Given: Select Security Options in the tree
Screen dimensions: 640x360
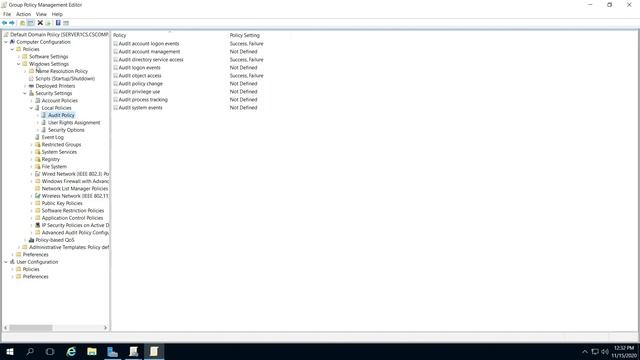Looking at the screenshot, I should [x=66, y=130].
